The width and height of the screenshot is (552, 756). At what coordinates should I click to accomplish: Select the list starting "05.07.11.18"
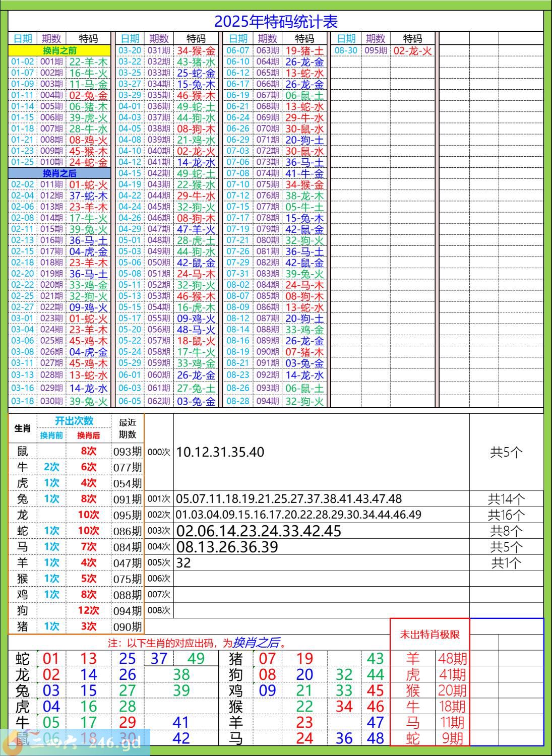coord(289,499)
